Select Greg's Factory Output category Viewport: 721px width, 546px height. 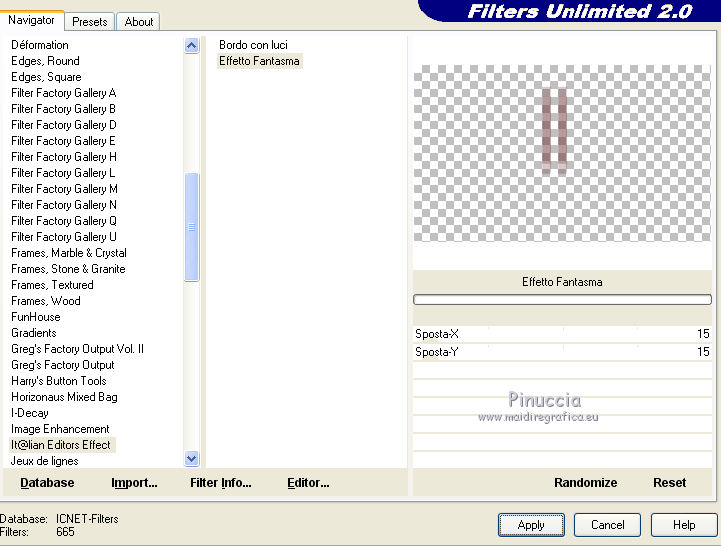[x=63, y=365]
